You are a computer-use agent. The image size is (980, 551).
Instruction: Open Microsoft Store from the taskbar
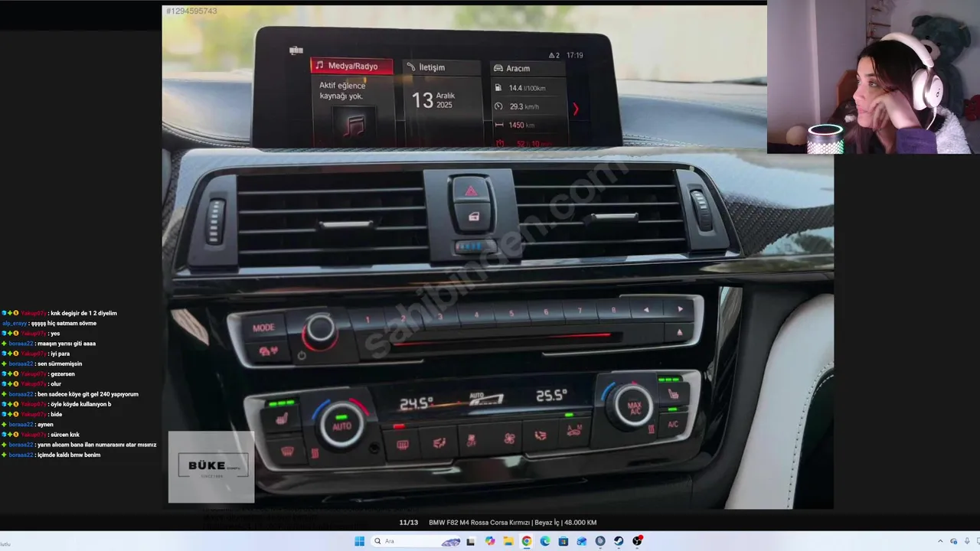tap(563, 541)
